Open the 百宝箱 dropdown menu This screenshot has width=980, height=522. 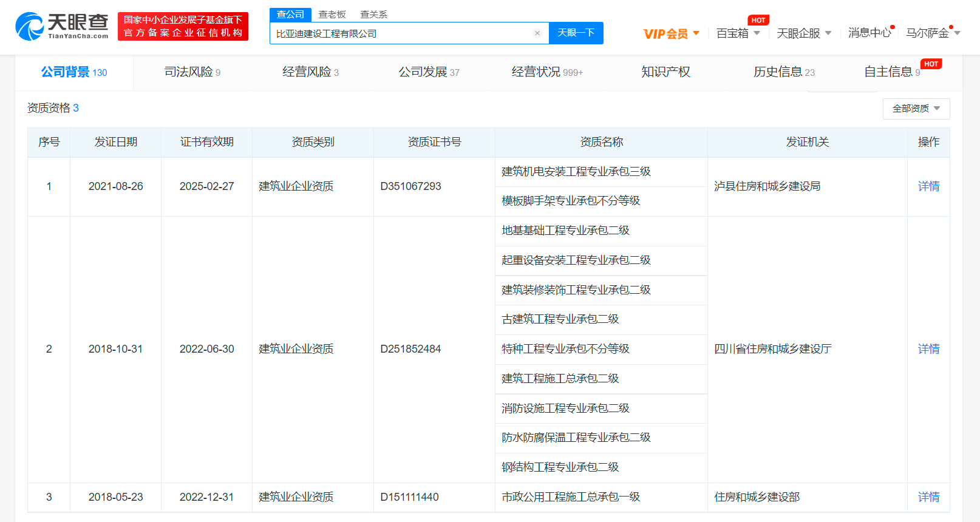click(x=738, y=33)
